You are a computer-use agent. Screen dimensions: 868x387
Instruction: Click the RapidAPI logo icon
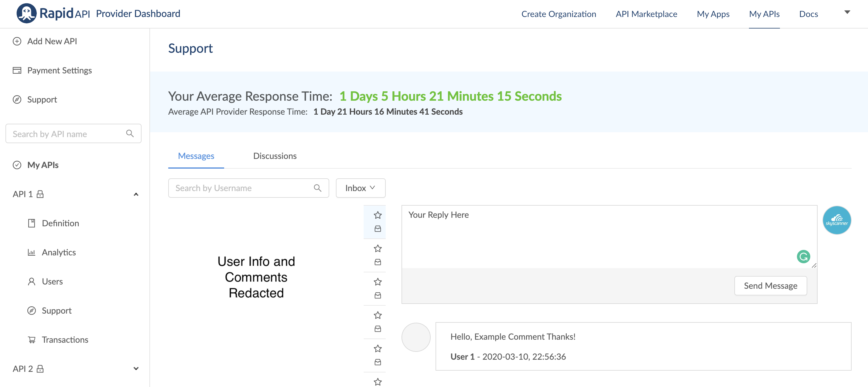[26, 13]
